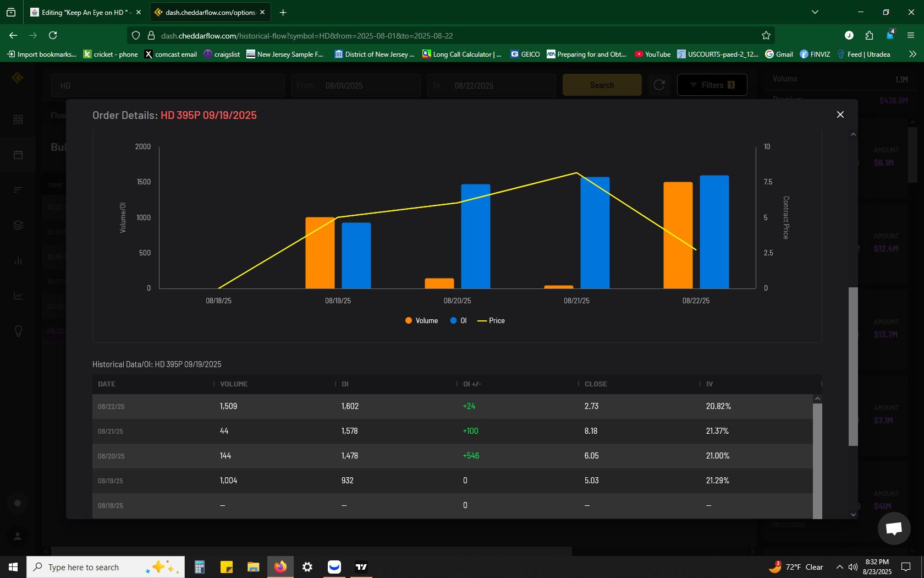
Task: Open the Gmail bookmark
Action: pos(779,54)
